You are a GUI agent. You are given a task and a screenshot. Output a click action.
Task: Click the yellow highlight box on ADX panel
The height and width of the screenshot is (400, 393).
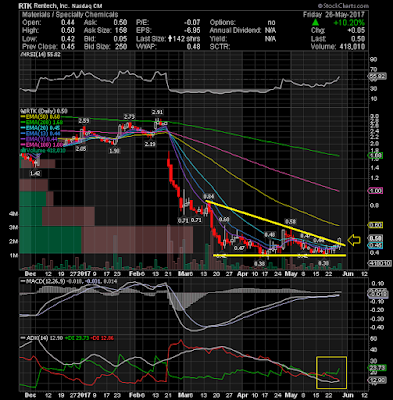point(331,372)
